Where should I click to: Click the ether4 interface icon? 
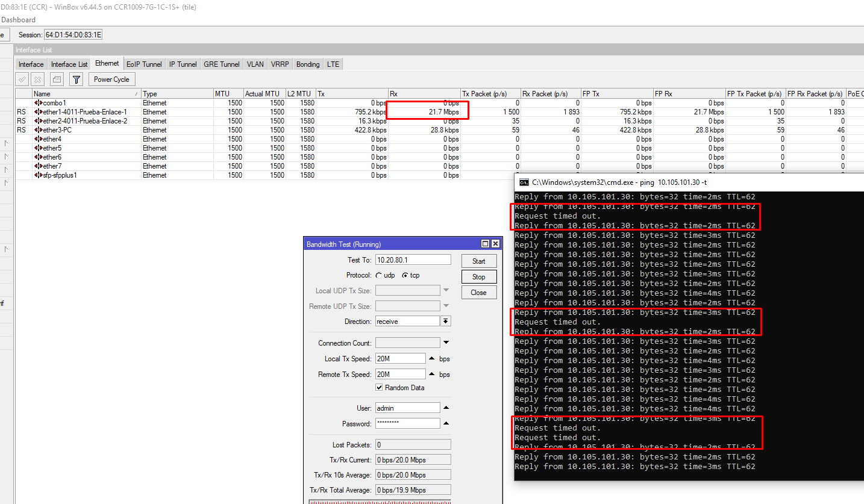(39, 139)
